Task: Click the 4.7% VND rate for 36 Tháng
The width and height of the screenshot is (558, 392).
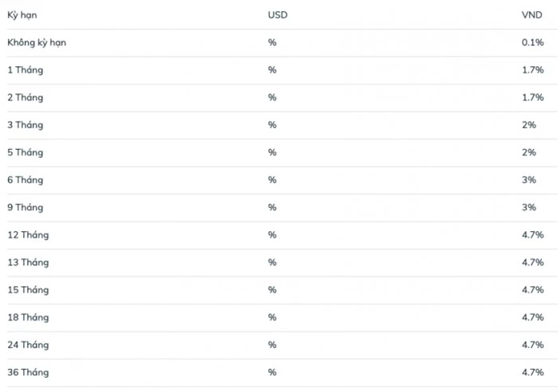Action: point(532,372)
